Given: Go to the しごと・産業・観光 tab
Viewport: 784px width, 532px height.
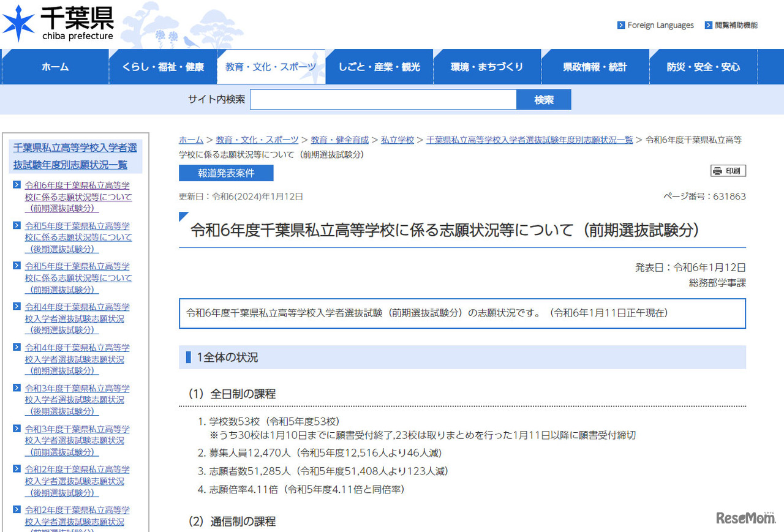Looking at the screenshot, I should coord(379,67).
